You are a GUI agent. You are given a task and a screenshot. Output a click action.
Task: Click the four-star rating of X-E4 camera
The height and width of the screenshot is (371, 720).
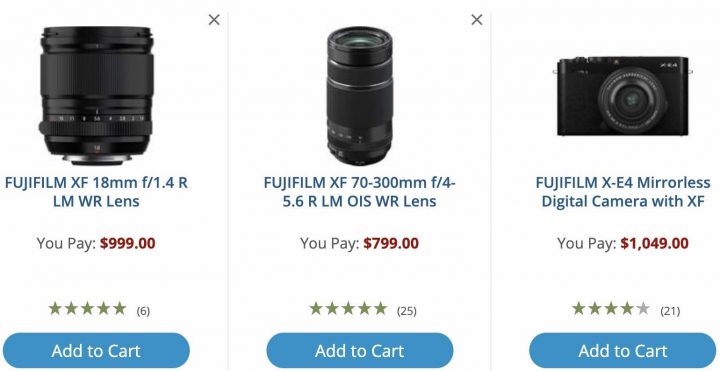pos(611,309)
